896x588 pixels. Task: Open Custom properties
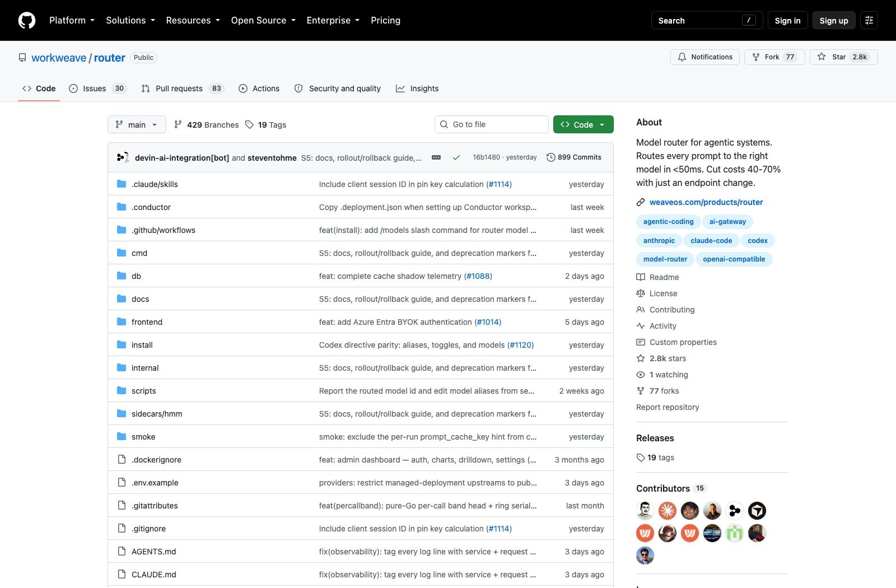pos(676,342)
